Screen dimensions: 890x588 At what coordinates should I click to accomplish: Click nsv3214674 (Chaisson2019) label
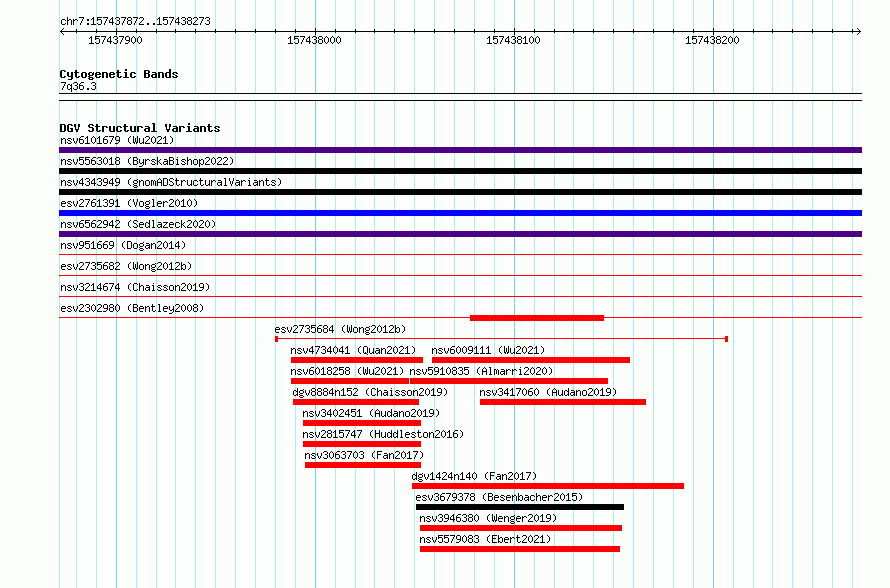coord(135,287)
